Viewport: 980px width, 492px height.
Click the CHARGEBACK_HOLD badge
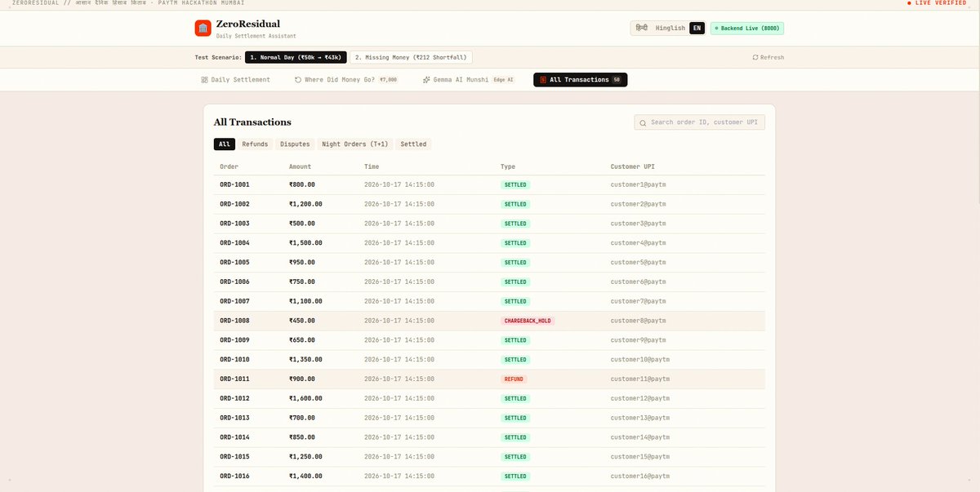point(528,321)
